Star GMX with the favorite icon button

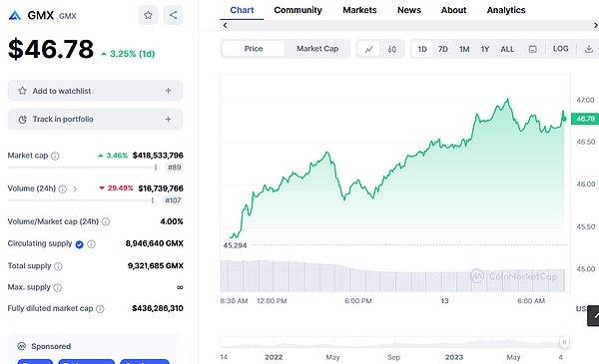click(x=148, y=15)
